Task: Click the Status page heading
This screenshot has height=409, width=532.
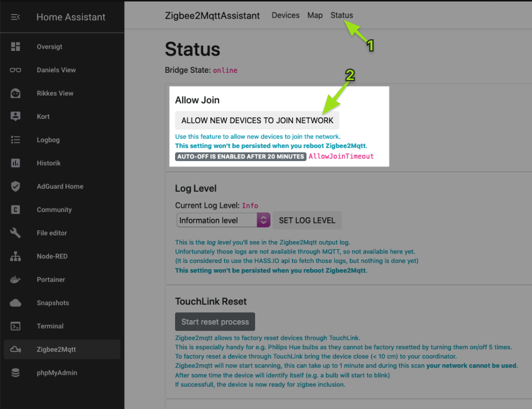Action: click(x=192, y=49)
